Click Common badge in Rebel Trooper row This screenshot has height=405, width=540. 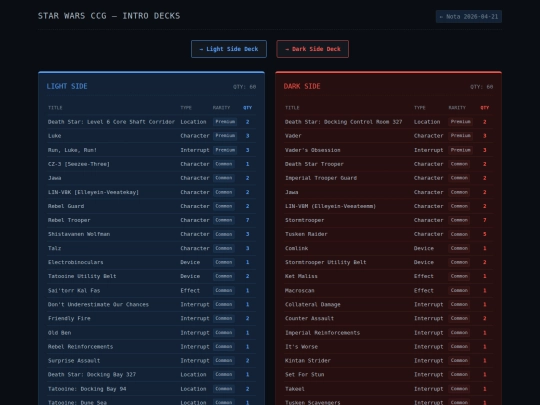(x=224, y=220)
